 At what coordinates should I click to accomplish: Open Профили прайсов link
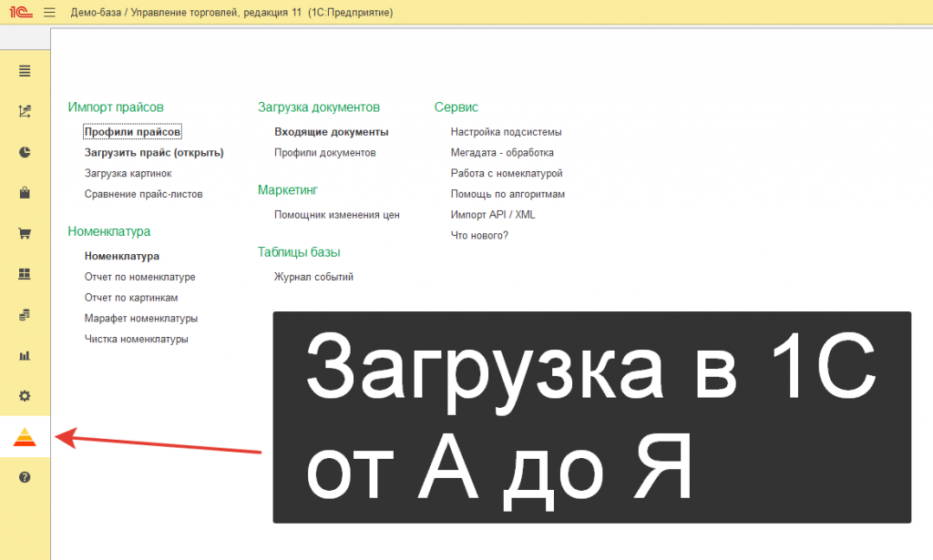pyautogui.click(x=132, y=132)
